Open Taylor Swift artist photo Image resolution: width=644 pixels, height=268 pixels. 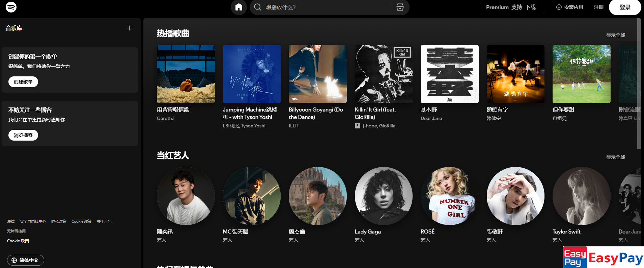(x=582, y=196)
